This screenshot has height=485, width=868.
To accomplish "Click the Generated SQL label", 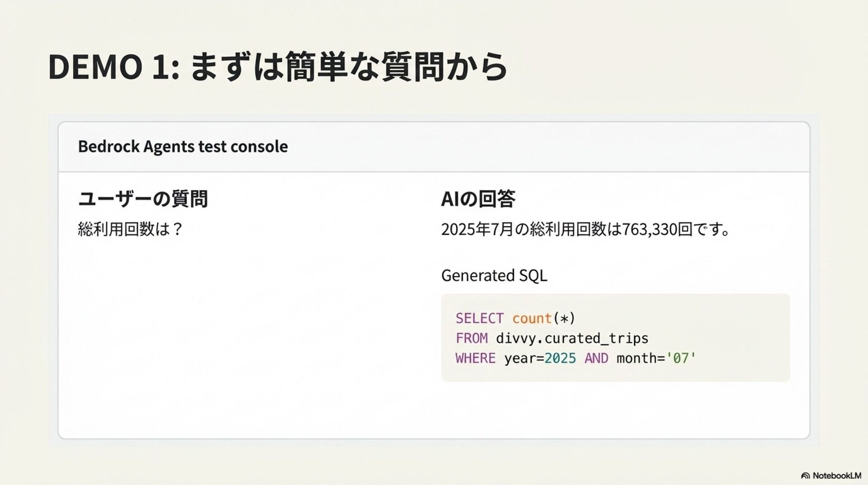I will tap(494, 276).
